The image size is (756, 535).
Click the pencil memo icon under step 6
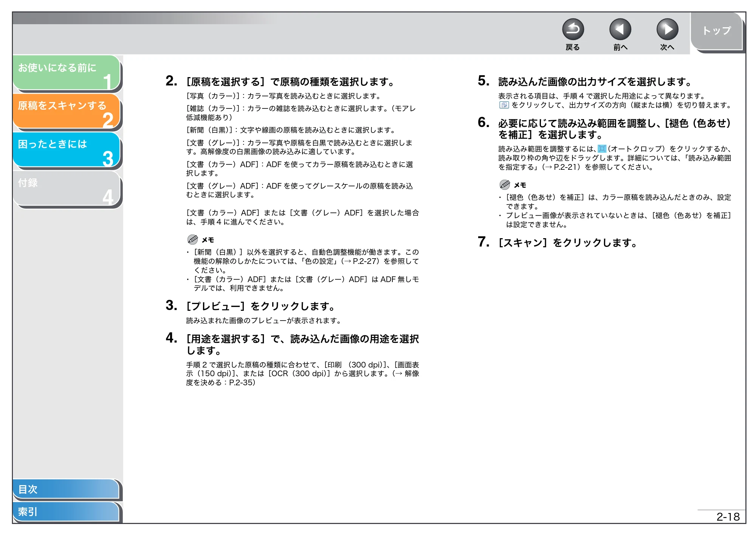tap(505, 185)
